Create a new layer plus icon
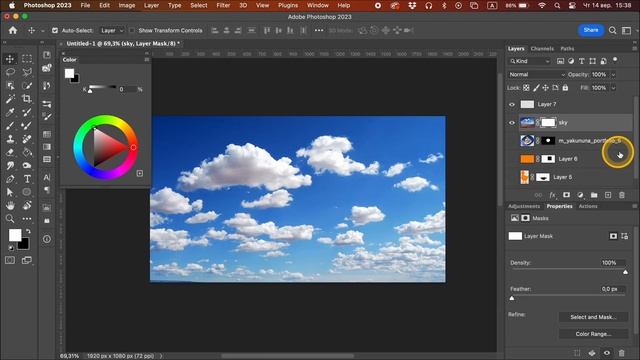The image size is (640, 360). pyautogui.click(x=608, y=195)
